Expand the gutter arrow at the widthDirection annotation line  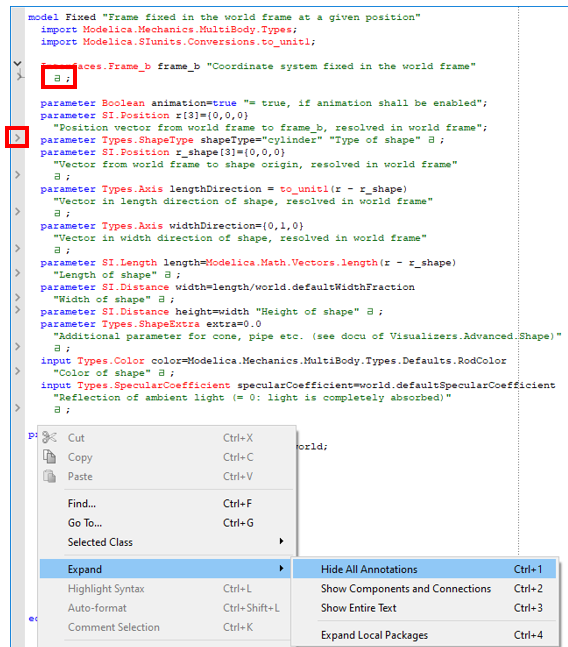(x=17, y=248)
